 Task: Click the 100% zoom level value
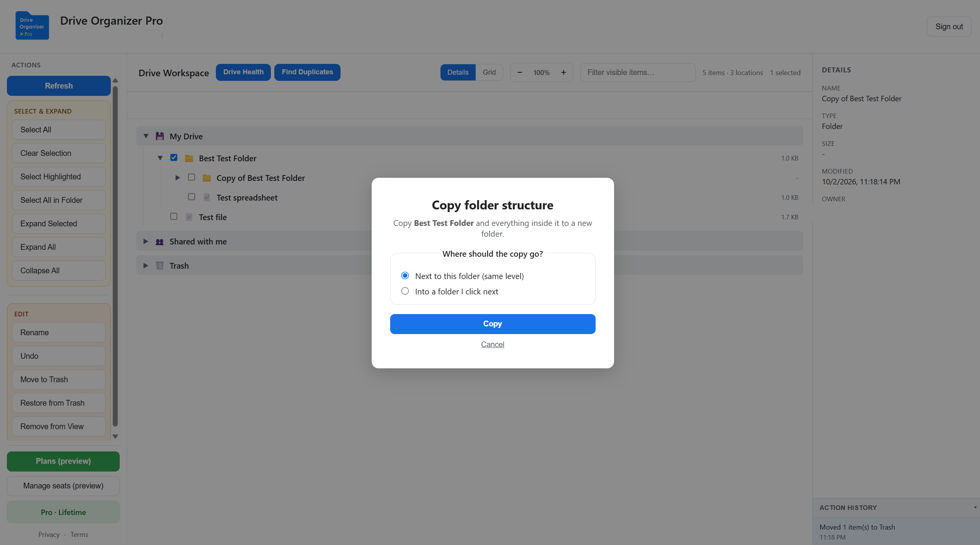click(x=541, y=72)
